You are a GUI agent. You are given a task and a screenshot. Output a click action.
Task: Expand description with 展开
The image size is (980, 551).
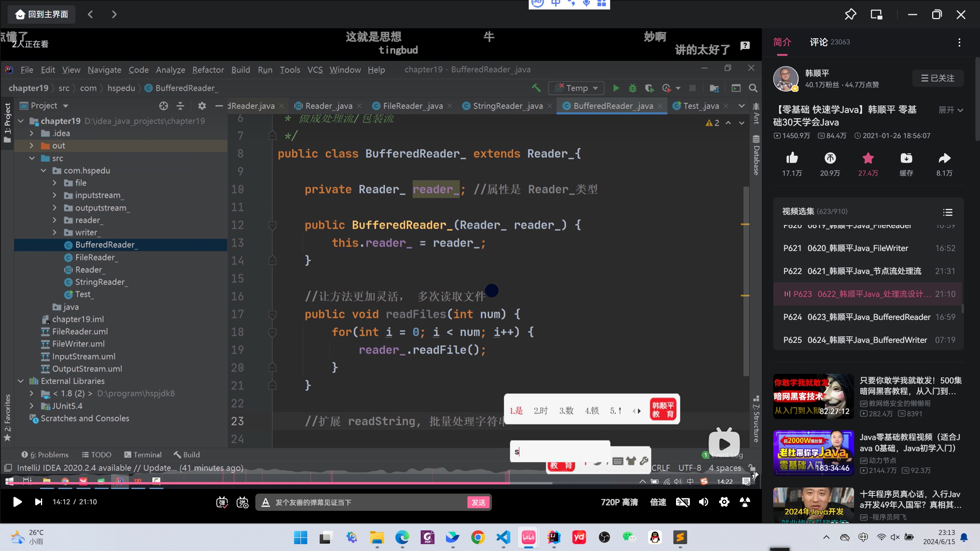click(951, 110)
